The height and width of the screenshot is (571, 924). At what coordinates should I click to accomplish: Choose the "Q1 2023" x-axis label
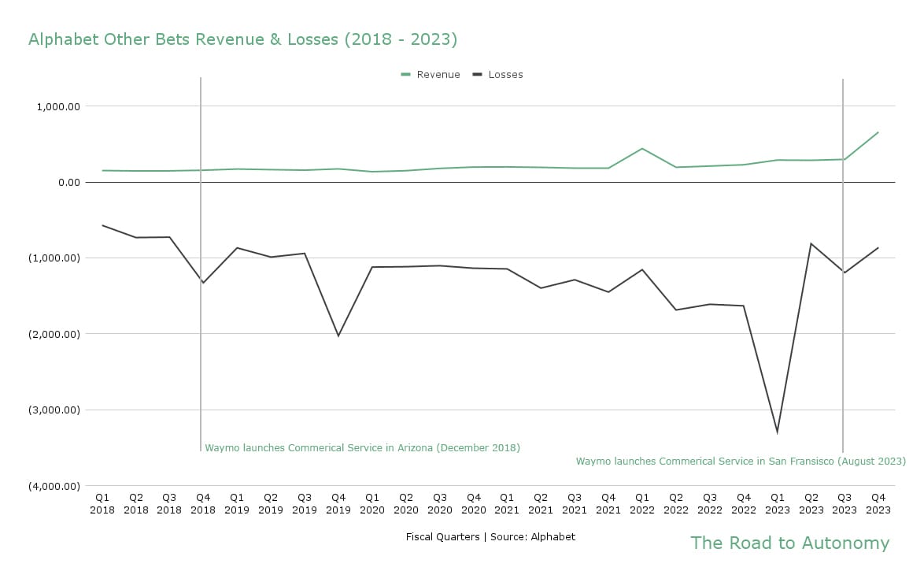coord(778,504)
